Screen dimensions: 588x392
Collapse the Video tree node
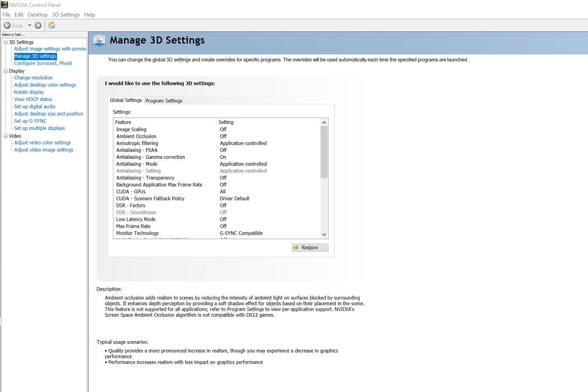coord(6,136)
